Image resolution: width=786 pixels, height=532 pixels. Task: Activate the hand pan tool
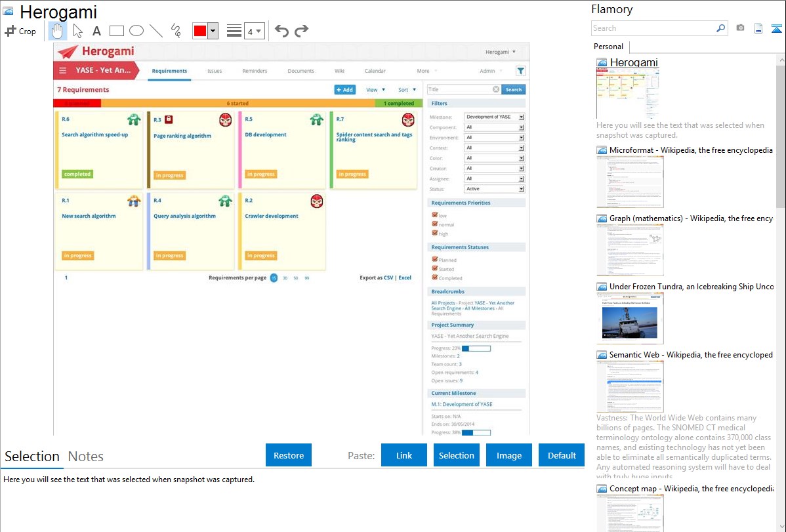(x=57, y=31)
